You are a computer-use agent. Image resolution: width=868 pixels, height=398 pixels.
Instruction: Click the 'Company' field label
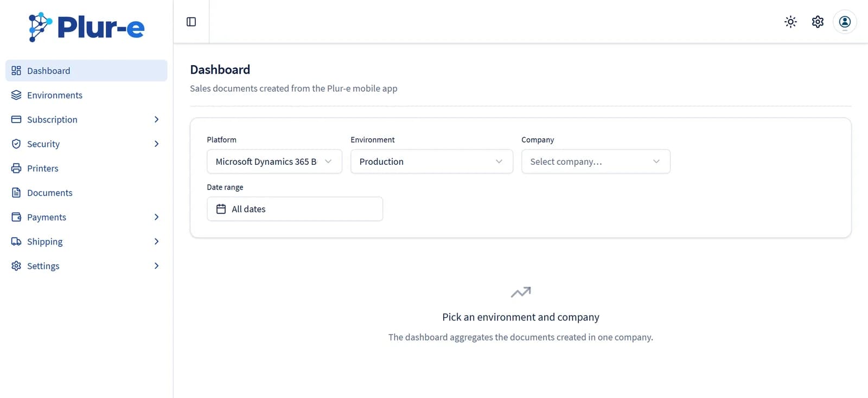(538, 139)
